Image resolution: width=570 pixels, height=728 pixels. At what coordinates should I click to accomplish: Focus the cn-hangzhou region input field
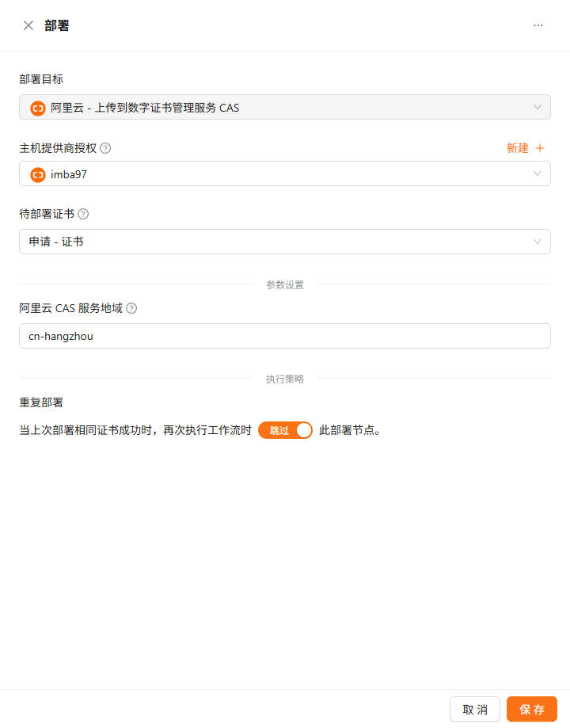285,336
